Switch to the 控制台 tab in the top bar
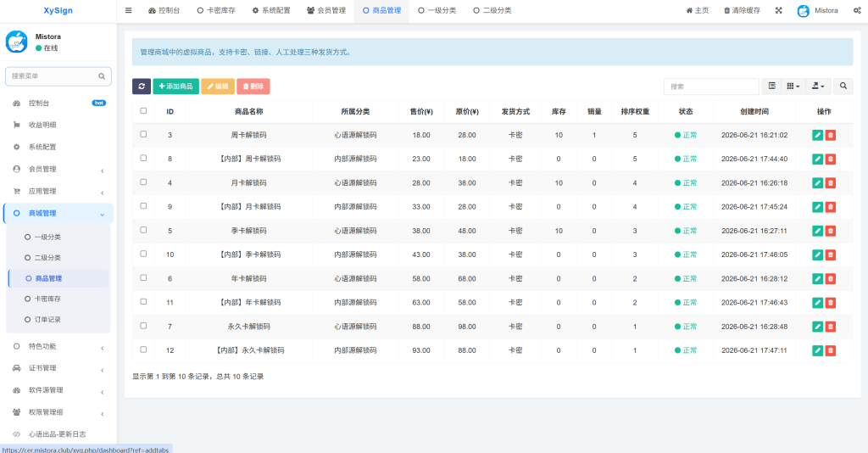The width and height of the screenshot is (868, 453). [x=164, y=10]
